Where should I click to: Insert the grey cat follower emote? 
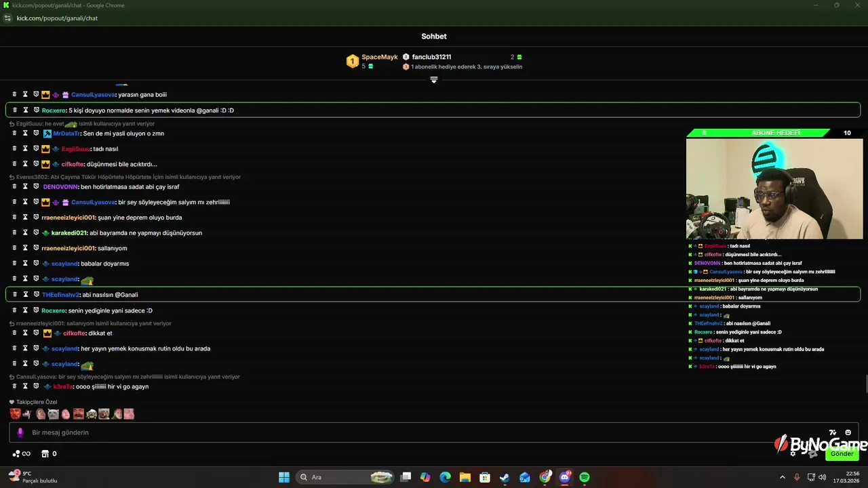pyautogui.click(x=53, y=413)
